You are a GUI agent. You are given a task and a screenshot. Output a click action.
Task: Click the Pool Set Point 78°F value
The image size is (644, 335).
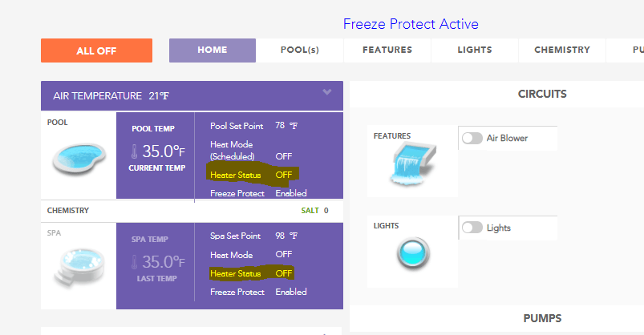tap(286, 126)
